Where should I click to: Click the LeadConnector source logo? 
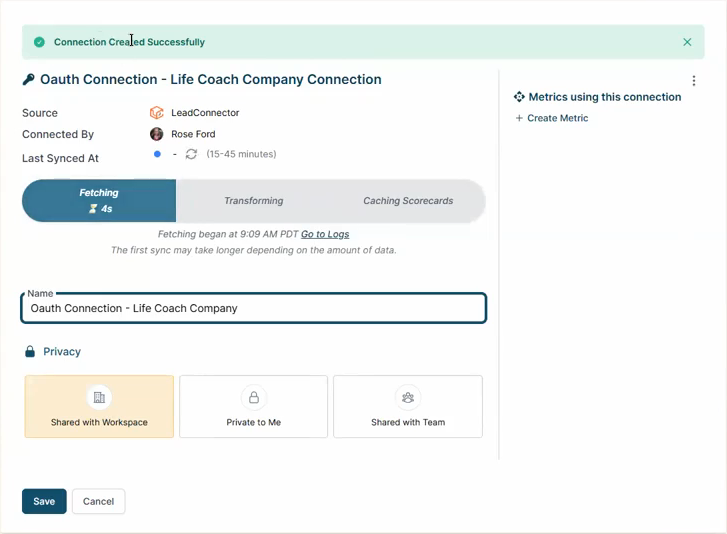[x=157, y=113]
